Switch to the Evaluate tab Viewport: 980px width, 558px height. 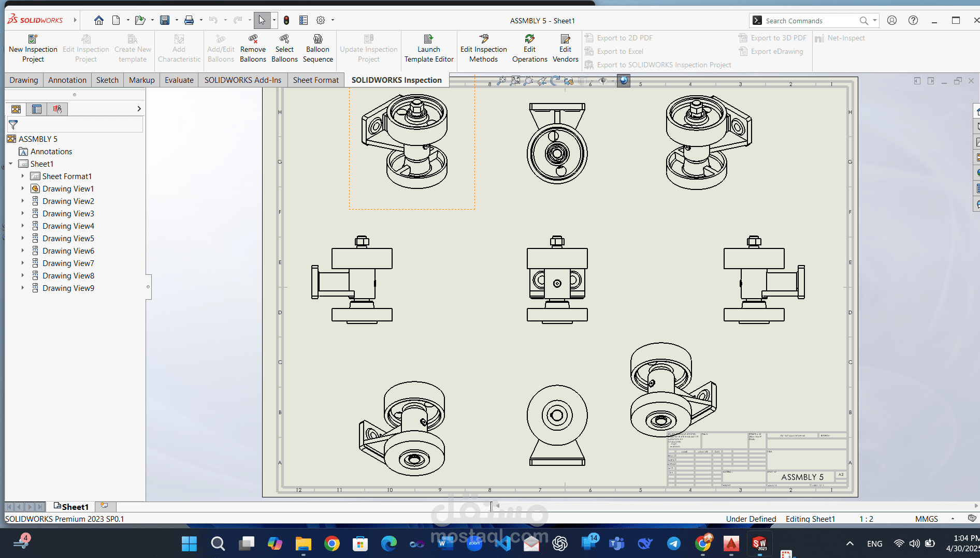(x=179, y=80)
